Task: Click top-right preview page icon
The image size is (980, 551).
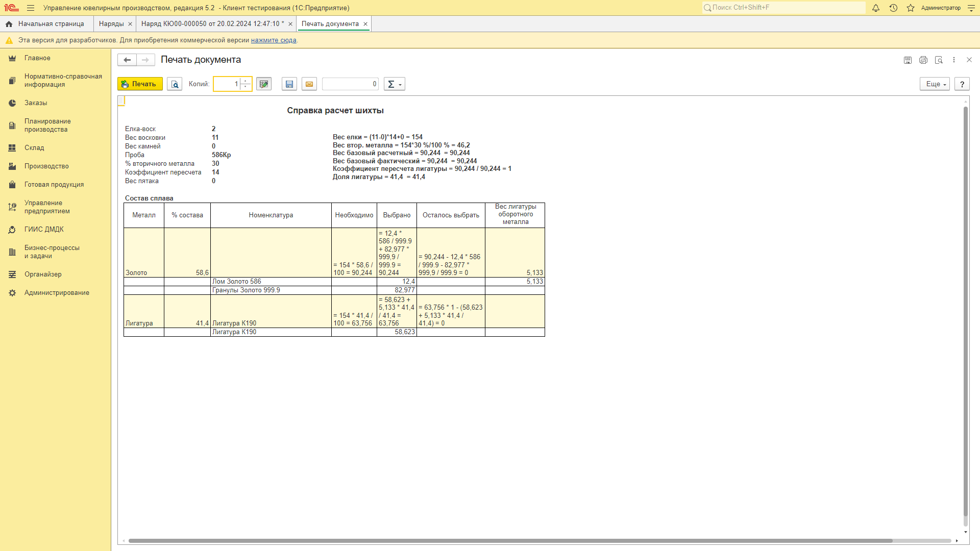Action: pyautogui.click(x=939, y=60)
